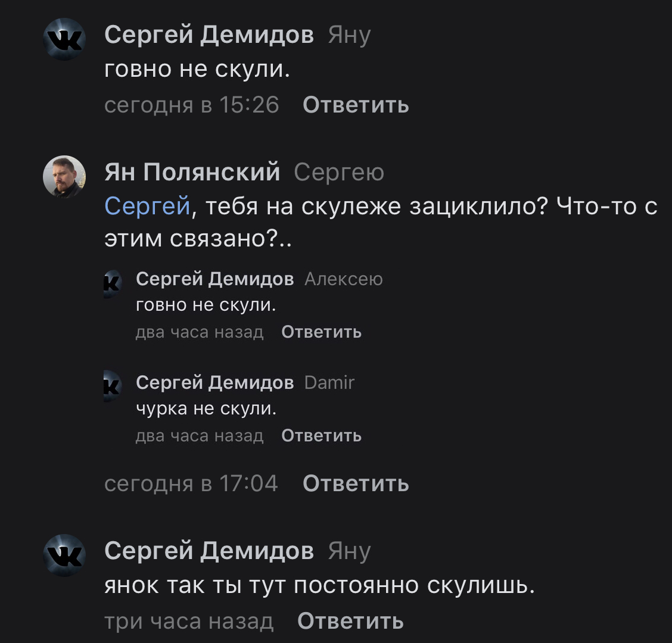
Task: Open the Ян Полянский name link
Action: pyautogui.click(x=192, y=172)
